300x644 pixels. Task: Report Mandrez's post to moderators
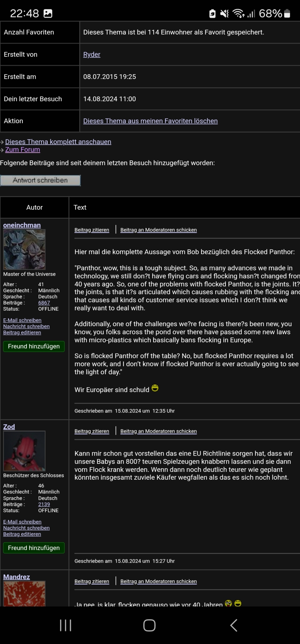click(x=158, y=581)
